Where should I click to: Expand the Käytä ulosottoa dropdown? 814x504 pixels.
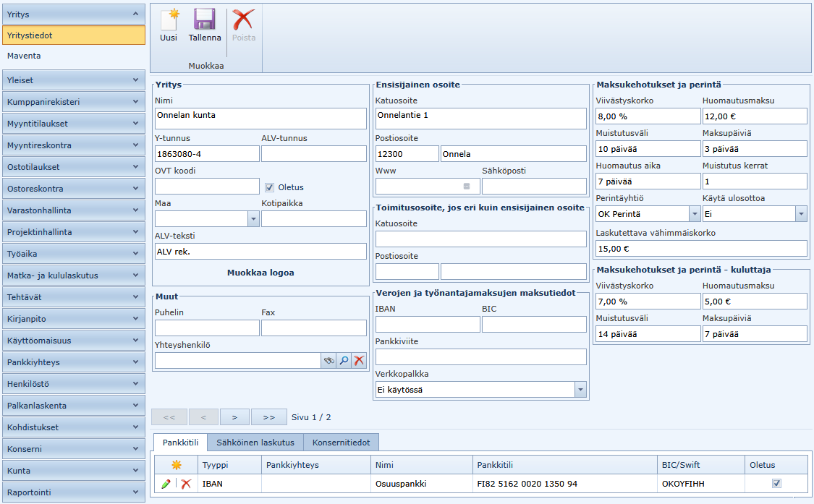[800, 214]
